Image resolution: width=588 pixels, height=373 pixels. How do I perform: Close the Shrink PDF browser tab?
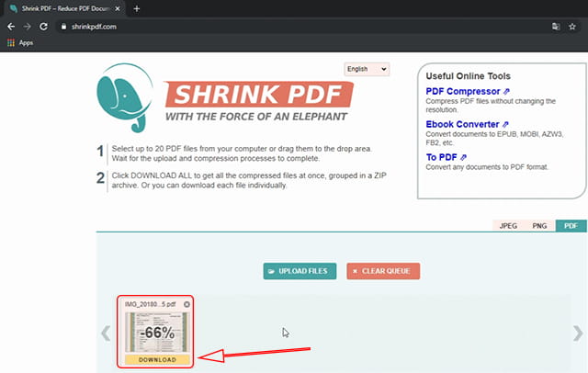[118, 8]
